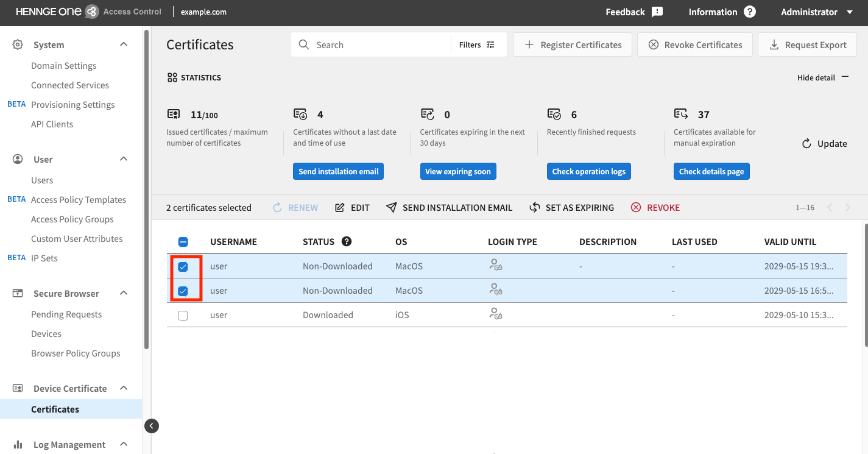Open the Users page
The height and width of the screenshot is (454, 868).
pyautogui.click(x=42, y=180)
